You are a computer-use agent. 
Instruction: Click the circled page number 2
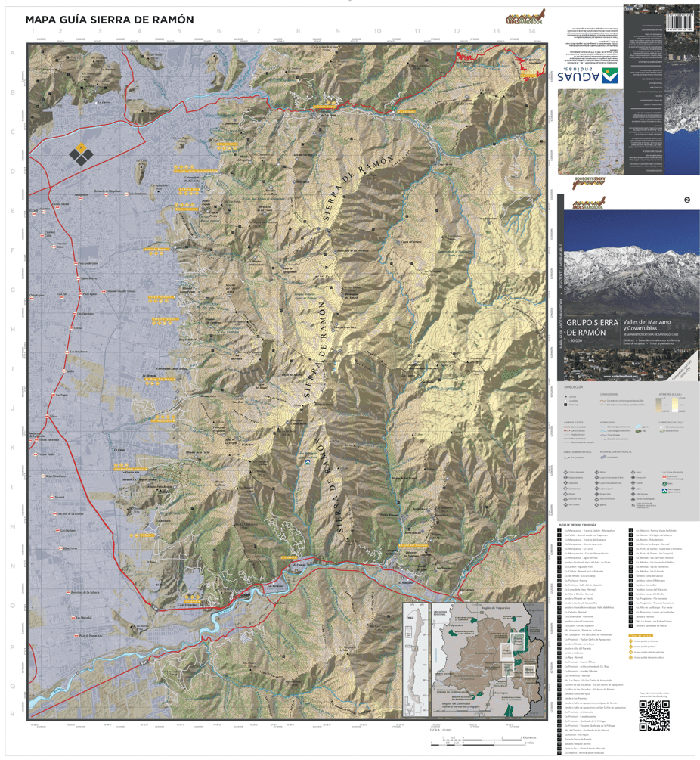pyautogui.click(x=687, y=200)
